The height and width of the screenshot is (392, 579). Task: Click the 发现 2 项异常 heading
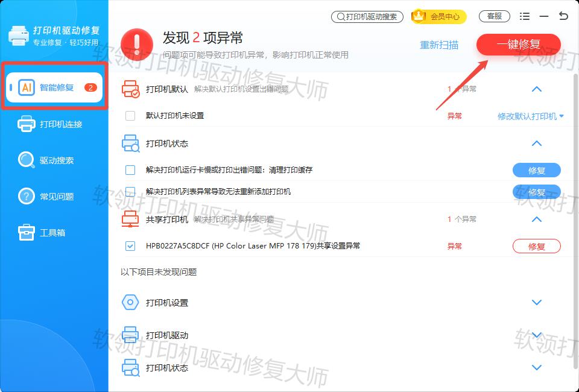[203, 37]
